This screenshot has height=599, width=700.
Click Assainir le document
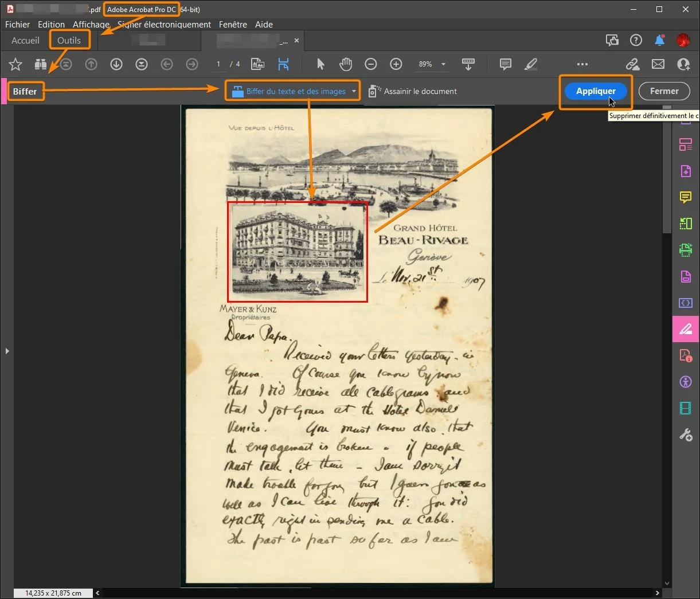click(x=412, y=91)
